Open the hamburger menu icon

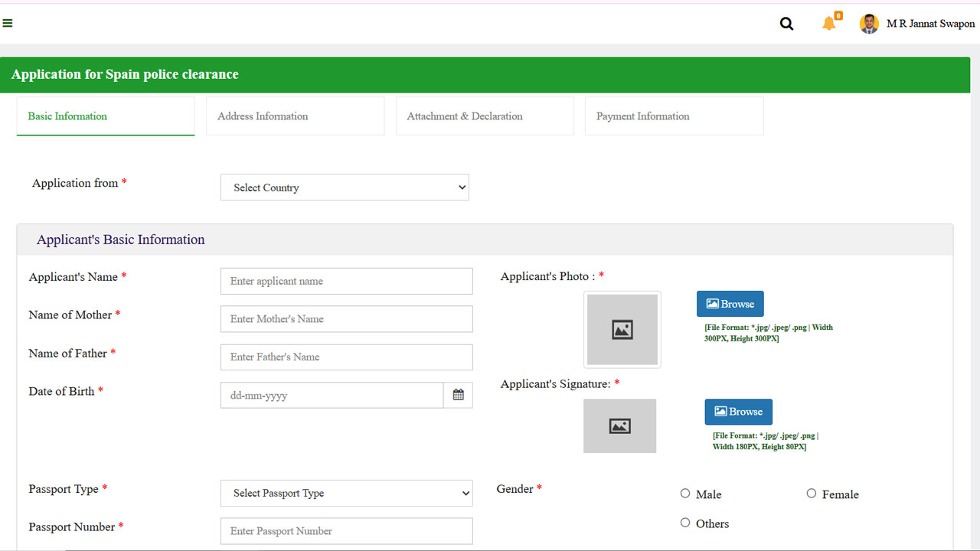pyautogui.click(x=8, y=24)
